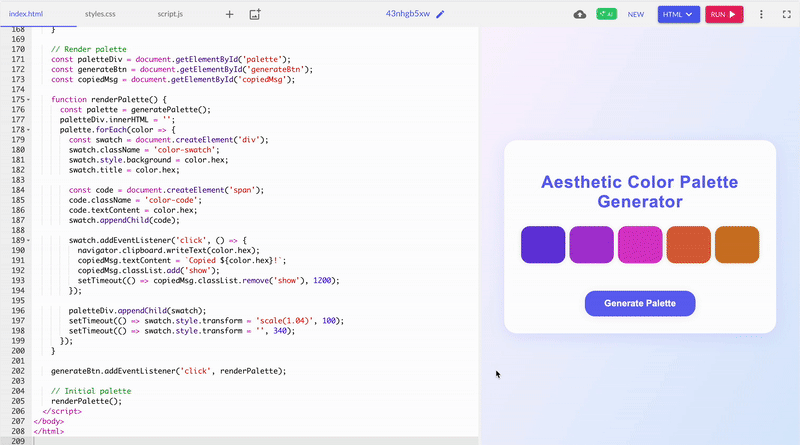The height and width of the screenshot is (445, 800).
Task: Click the add image asset icon
Action: click(x=255, y=14)
